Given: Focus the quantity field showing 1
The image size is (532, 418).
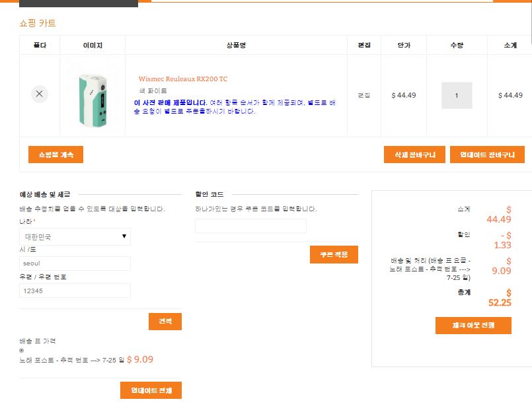Looking at the screenshot, I should point(456,95).
